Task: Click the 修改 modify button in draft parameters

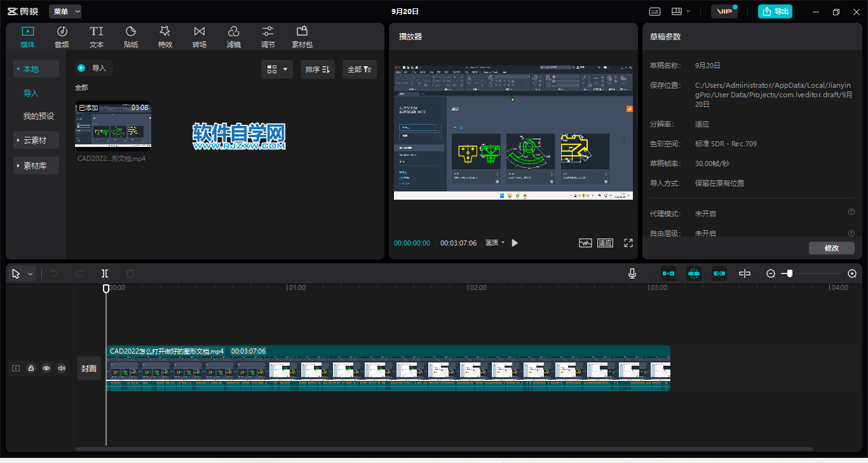Action: [831, 248]
